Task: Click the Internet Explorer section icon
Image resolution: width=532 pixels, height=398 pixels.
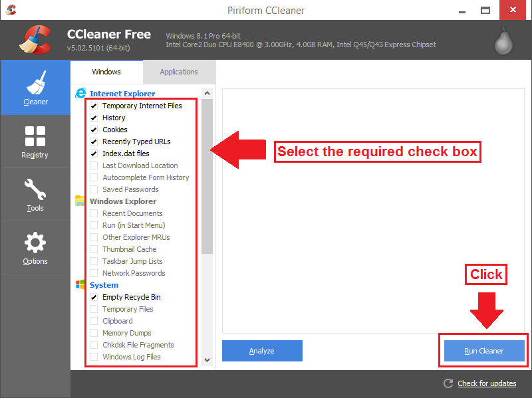Action: (80, 93)
